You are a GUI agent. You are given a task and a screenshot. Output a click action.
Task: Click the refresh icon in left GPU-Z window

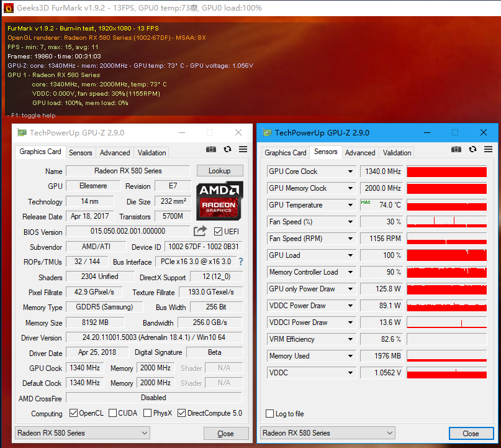[x=227, y=149]
